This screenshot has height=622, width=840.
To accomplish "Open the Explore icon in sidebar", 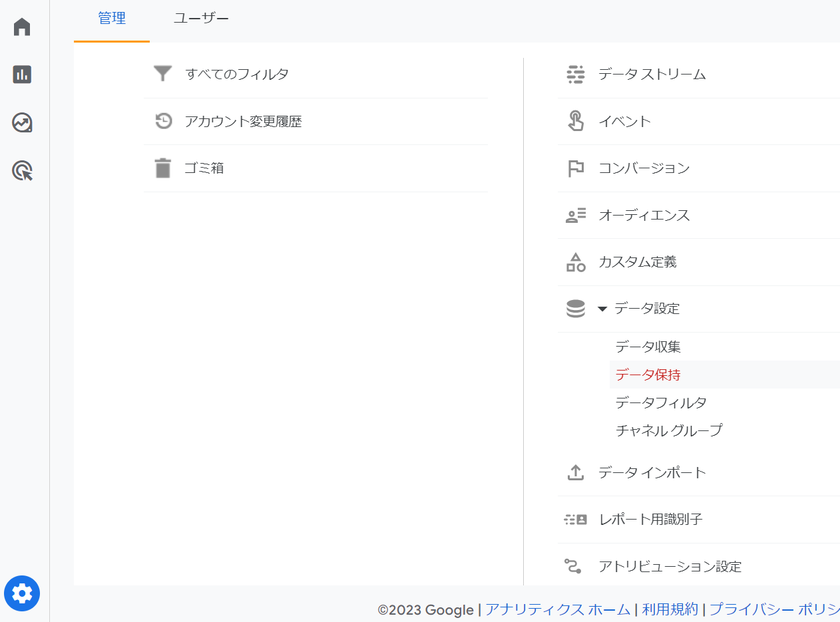I will point(22,123).
